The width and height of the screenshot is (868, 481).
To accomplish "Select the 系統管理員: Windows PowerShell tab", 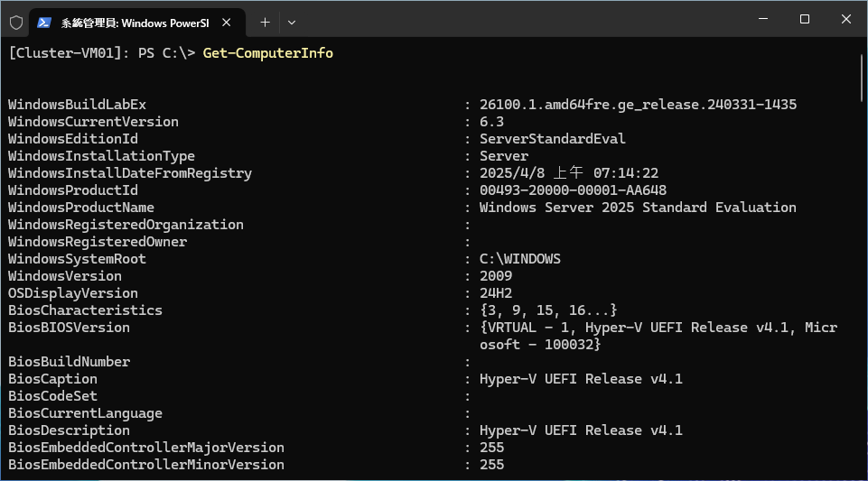I will point(135,22).
